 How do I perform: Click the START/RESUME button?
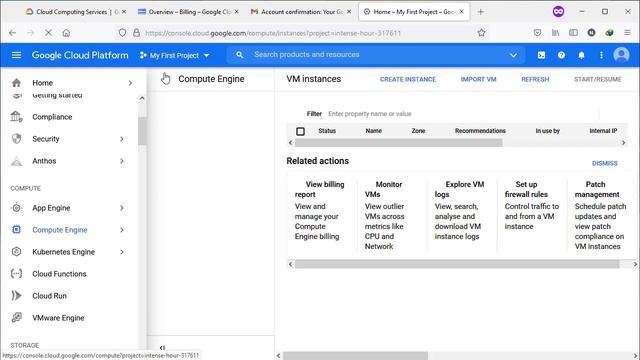pyautogui.click(x=598, y=79)
